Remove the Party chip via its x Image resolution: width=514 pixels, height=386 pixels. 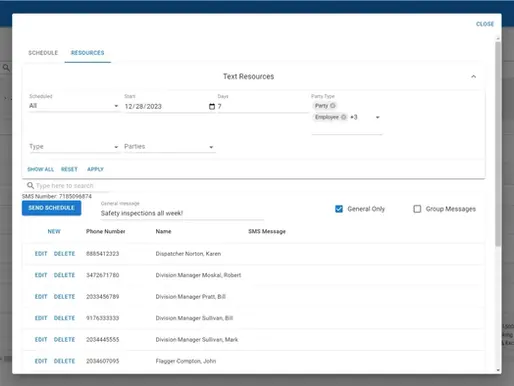332,106
